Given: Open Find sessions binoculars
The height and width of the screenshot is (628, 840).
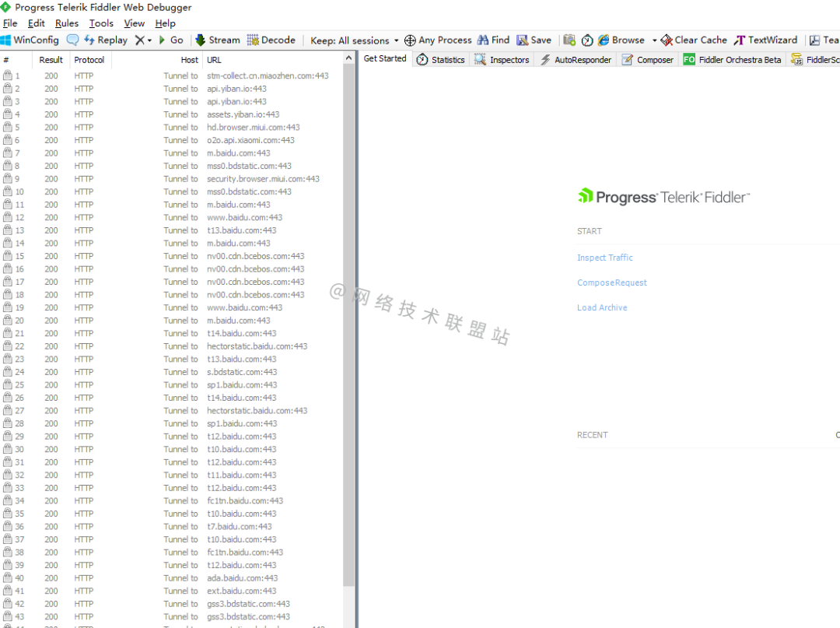Looking at the screenshot, I should [493, 40].
